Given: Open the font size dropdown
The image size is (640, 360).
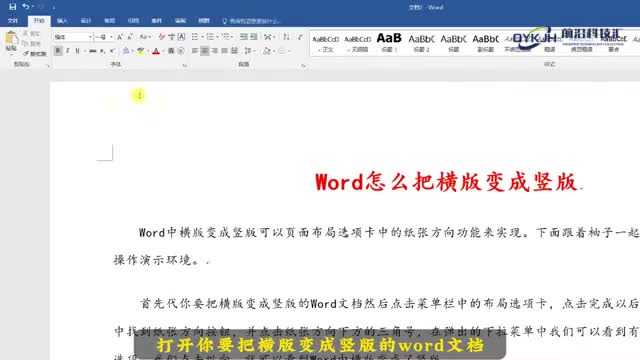Looking at the screenshot, I should click(x=111, y=37).
